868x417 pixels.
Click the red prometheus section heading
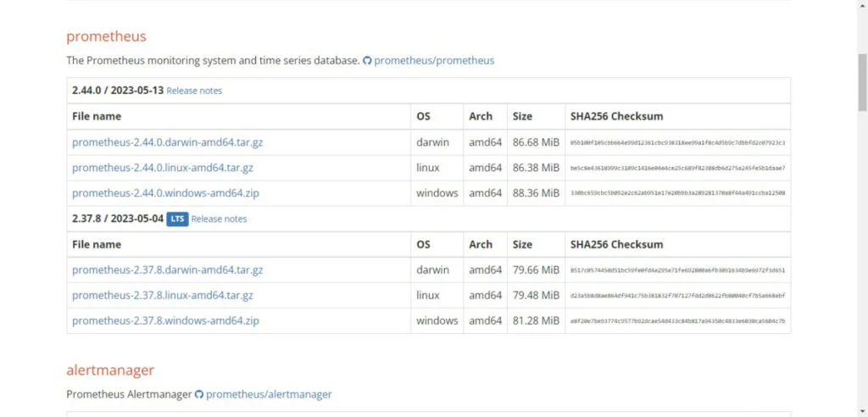(106, 36)
